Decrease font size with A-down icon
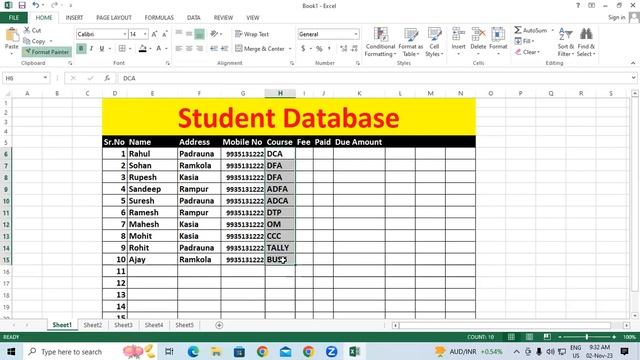 (165, 34)
